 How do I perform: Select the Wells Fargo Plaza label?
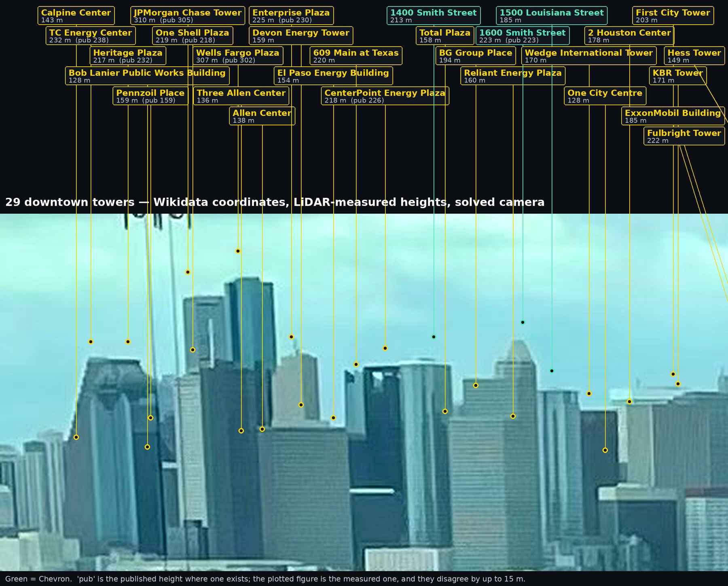coord(238,55)
